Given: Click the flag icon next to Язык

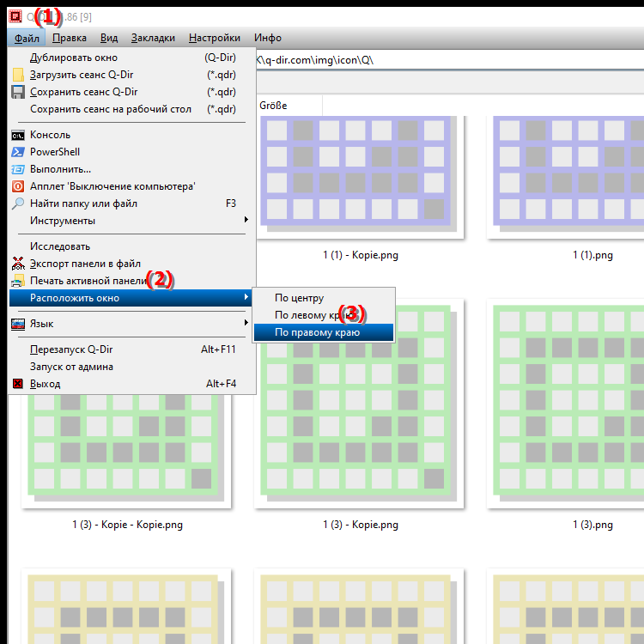Looking at the screenshot, I should tap(18, 324).
